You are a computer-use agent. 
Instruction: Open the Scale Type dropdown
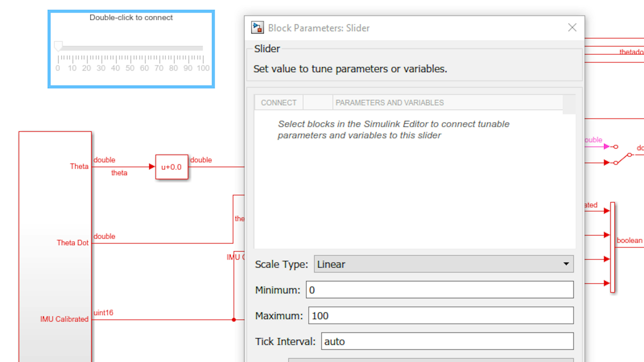[x=444, y=264]
